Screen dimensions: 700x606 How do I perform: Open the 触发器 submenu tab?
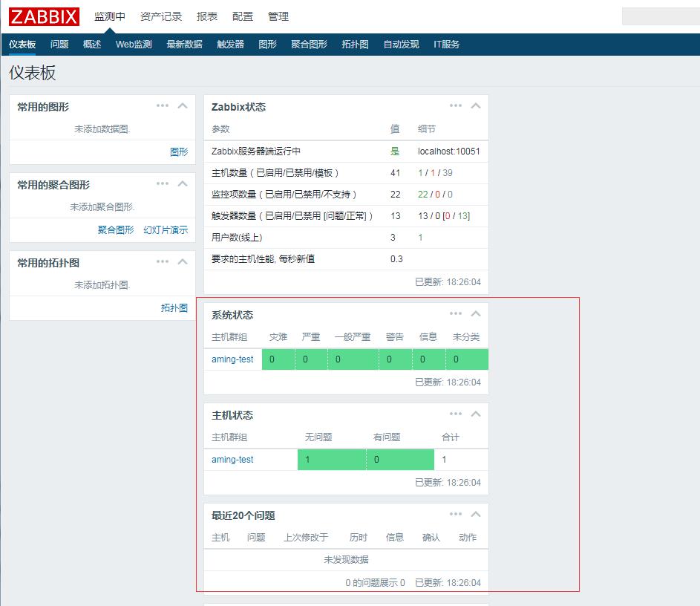pos(230,45)
